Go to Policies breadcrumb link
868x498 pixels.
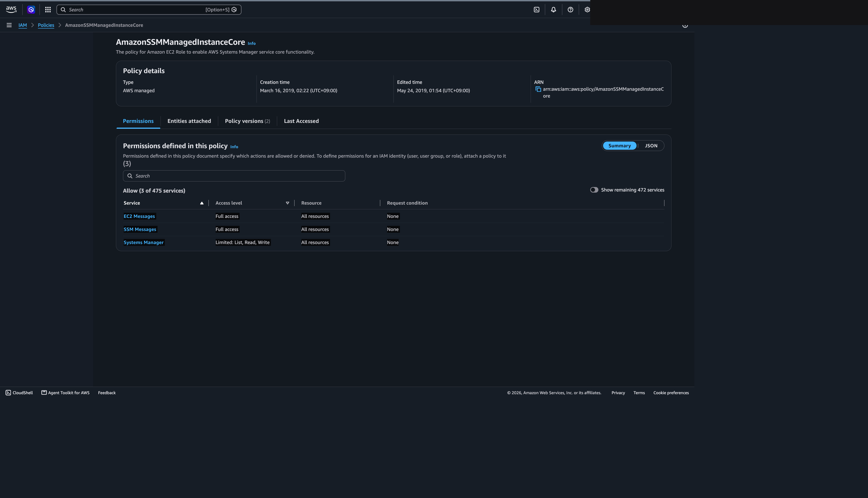click(46, 25)
